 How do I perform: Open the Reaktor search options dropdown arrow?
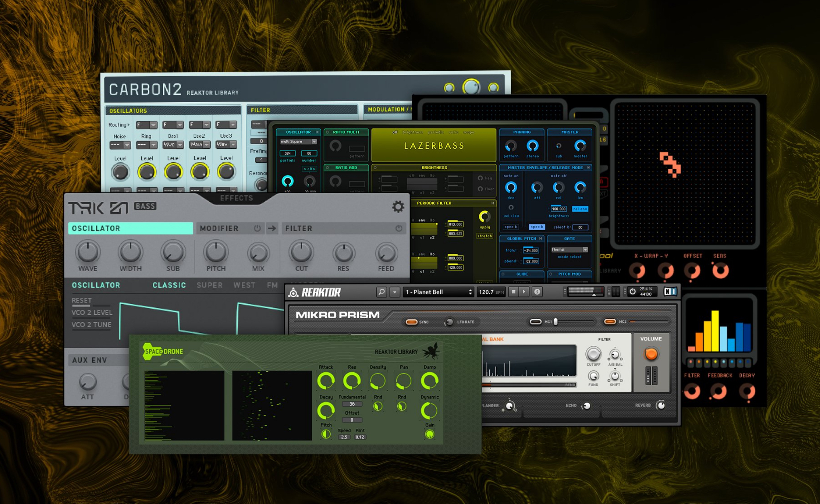[395, 292]
